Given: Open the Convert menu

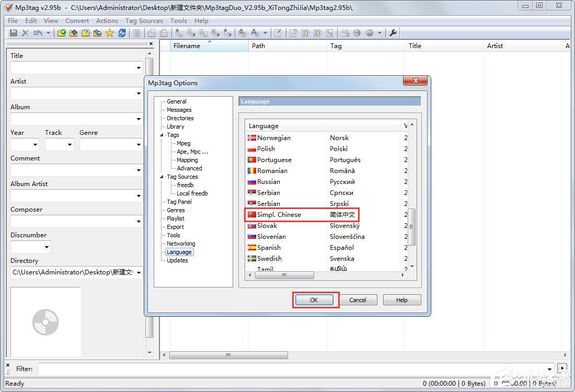Looking at the screenshot, I should tap(77, 21).
